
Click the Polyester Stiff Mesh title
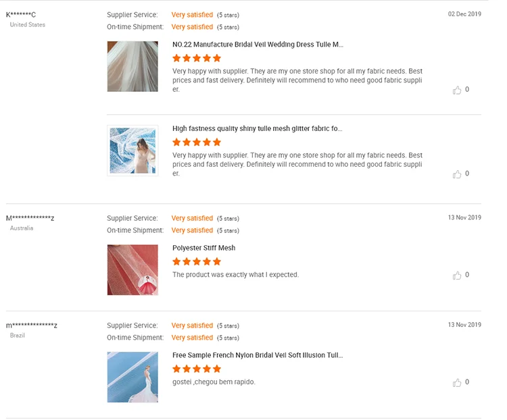(x=203, y=248)
